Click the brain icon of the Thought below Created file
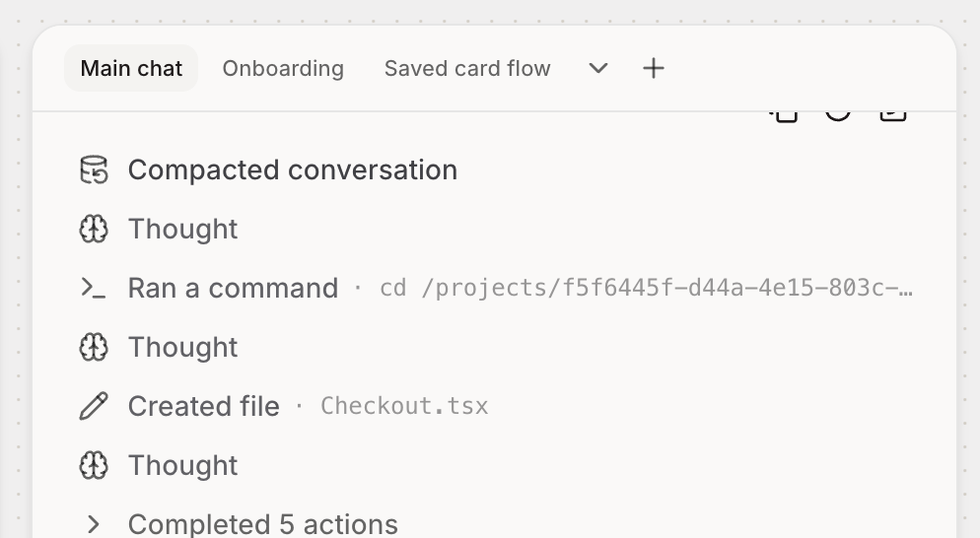 (94, 465)
